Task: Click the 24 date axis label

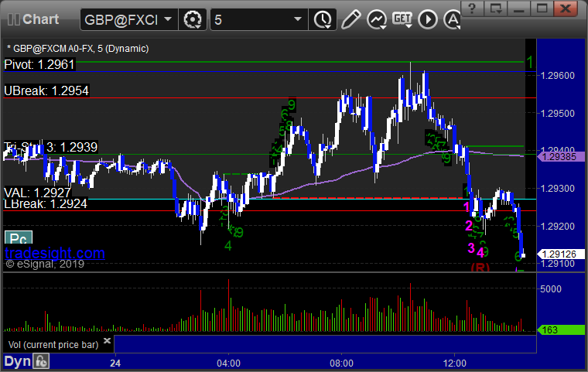Action: click(115, 363)
